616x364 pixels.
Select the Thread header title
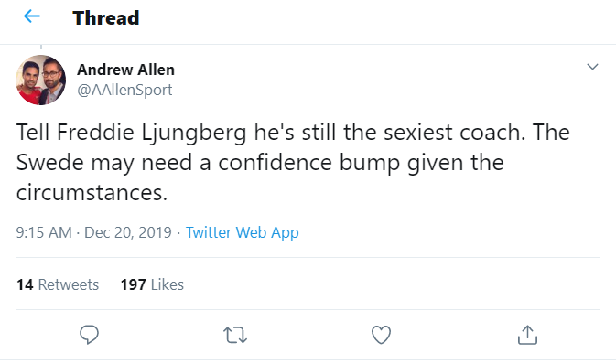(x=106, y=18)
